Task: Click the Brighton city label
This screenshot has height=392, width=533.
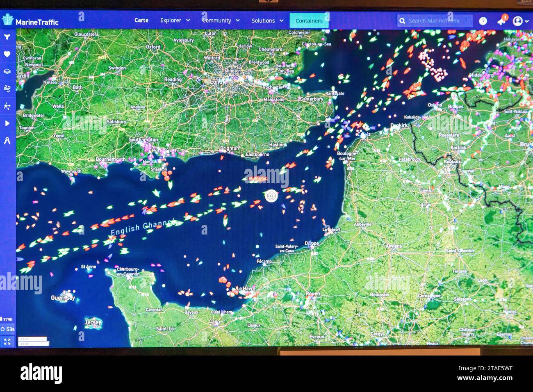Action: (x=229, y=148)
